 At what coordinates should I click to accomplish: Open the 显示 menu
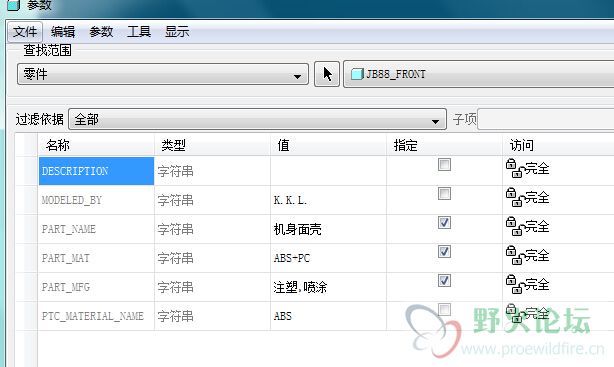click(x=177, y=32)
